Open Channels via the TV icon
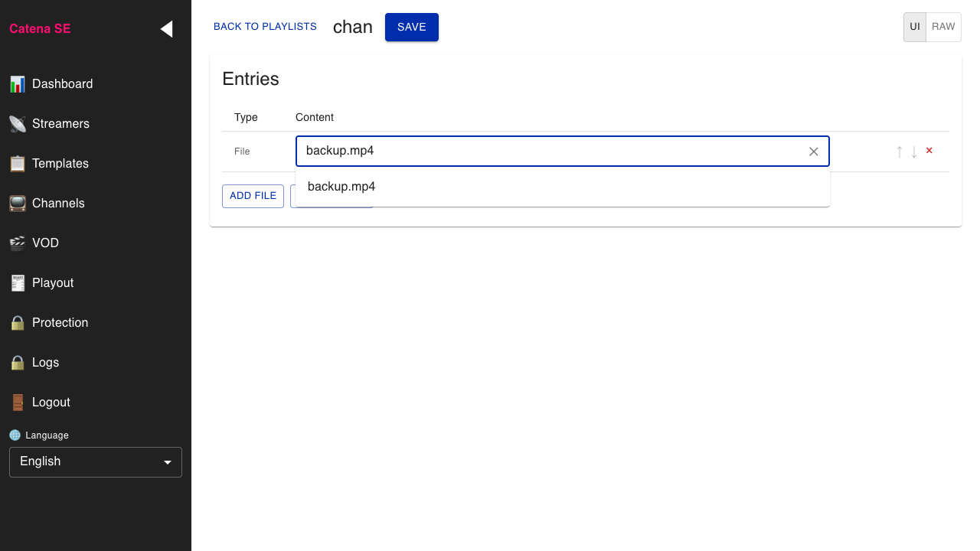980x551 pixels. click(18, 204)
